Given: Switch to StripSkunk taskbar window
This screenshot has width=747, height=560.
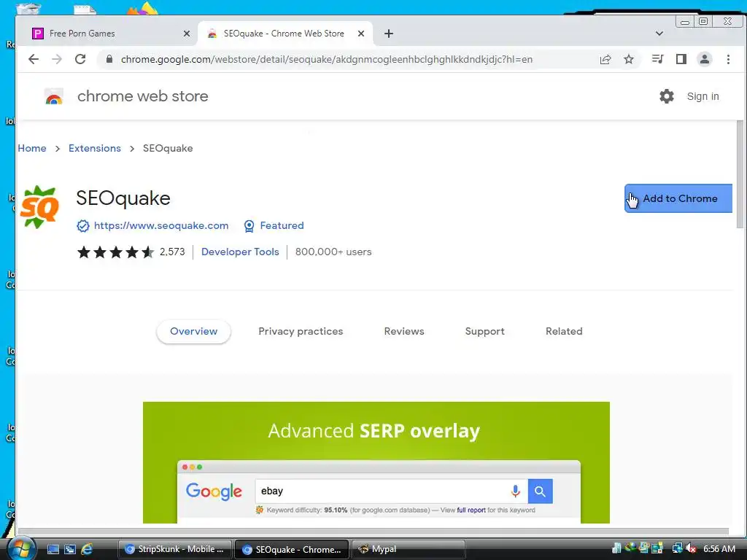Looking at the screenshot, I should (x=174, y=550).
